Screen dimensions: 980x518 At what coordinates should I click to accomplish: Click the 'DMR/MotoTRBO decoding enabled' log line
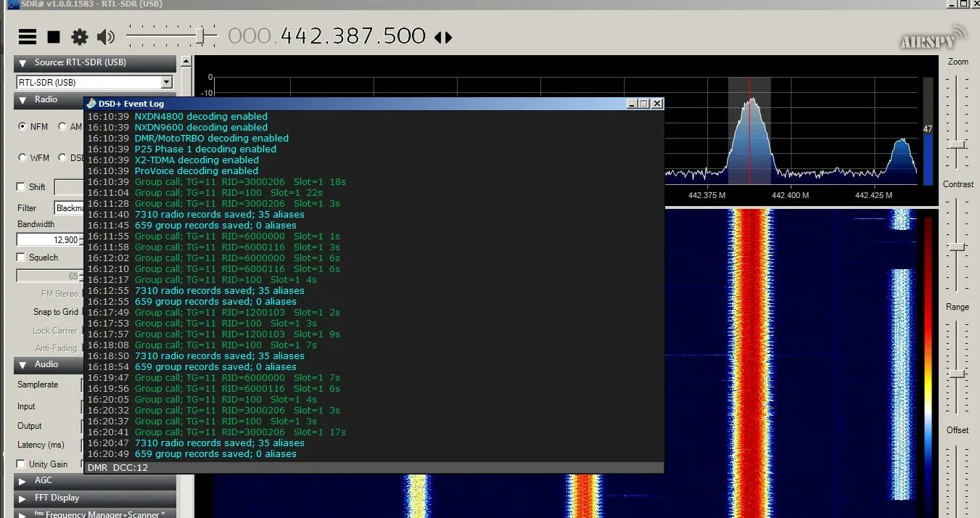[x=211, y=138]
